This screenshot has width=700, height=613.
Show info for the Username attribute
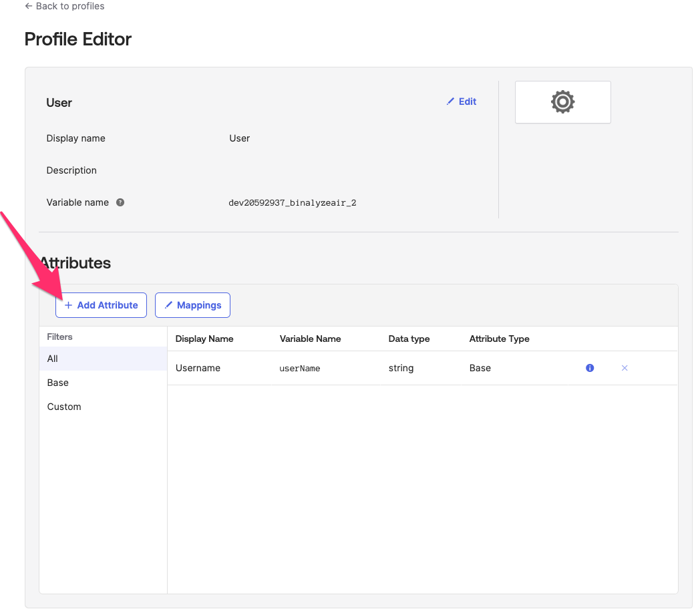(x=590, y=368)
